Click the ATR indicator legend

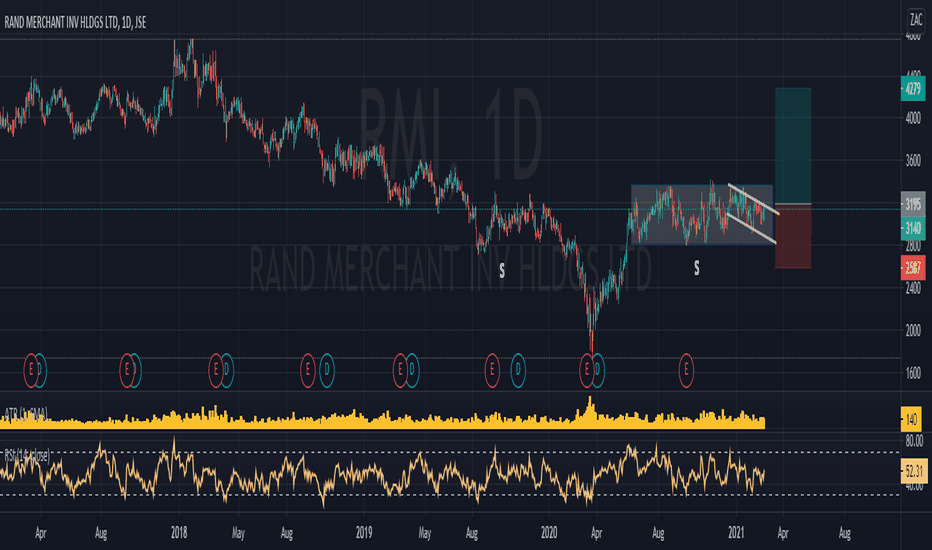[x=26, y=413]
